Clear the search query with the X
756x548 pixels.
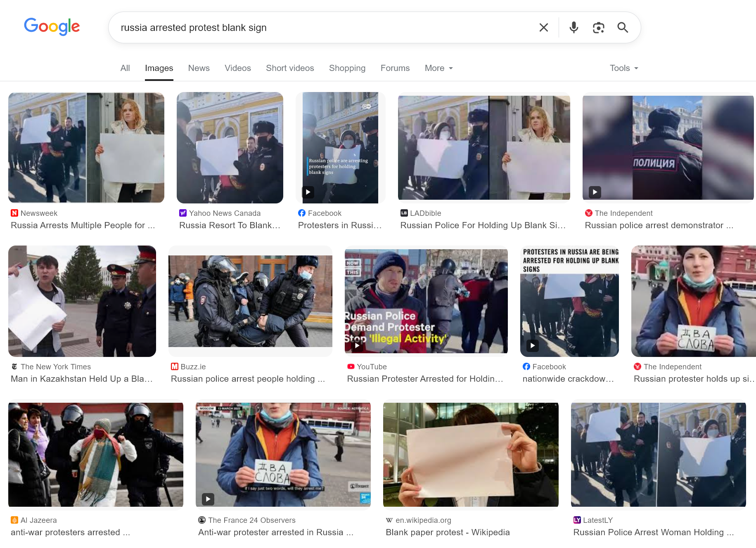(x=544, y=28)
